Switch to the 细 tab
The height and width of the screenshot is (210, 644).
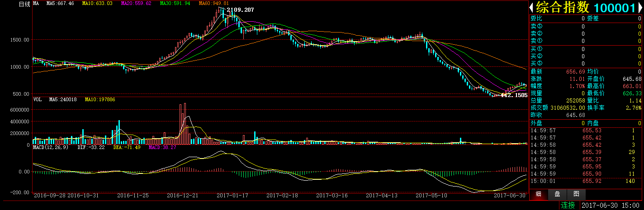[538, 194]
